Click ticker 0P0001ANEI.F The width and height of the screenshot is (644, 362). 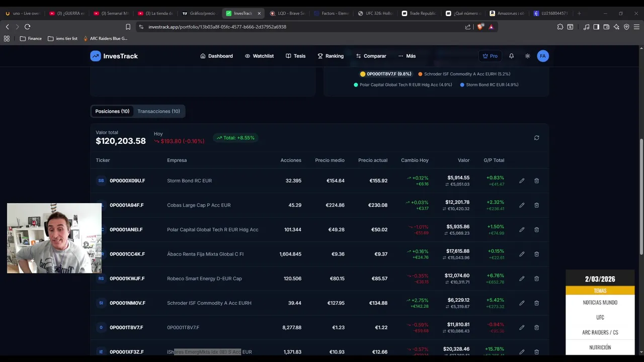pos(126,229)
